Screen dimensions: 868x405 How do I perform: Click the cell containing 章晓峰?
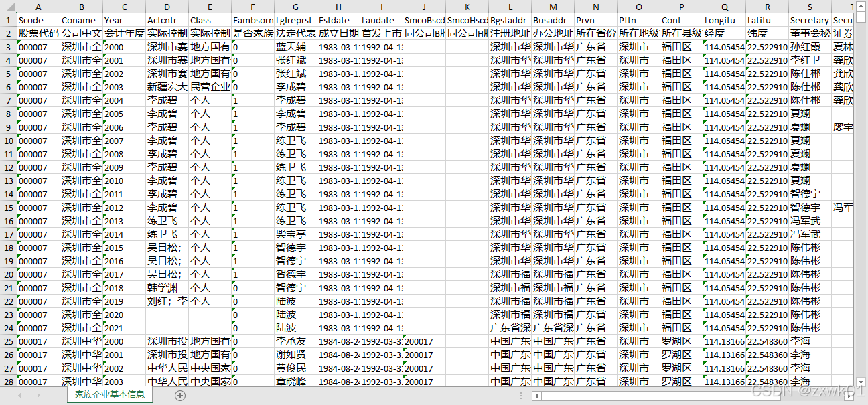(295, 382)
